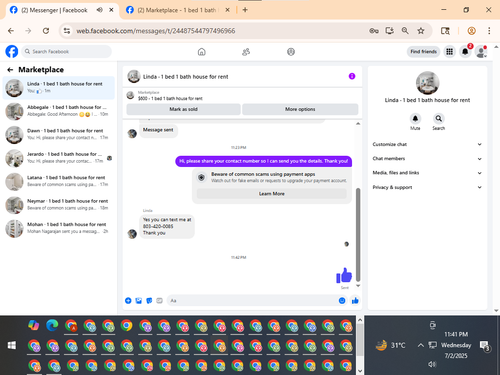Send a thumbs-up like from composer
The width and height of the screenshot is (500, 375).
(355, 301)
